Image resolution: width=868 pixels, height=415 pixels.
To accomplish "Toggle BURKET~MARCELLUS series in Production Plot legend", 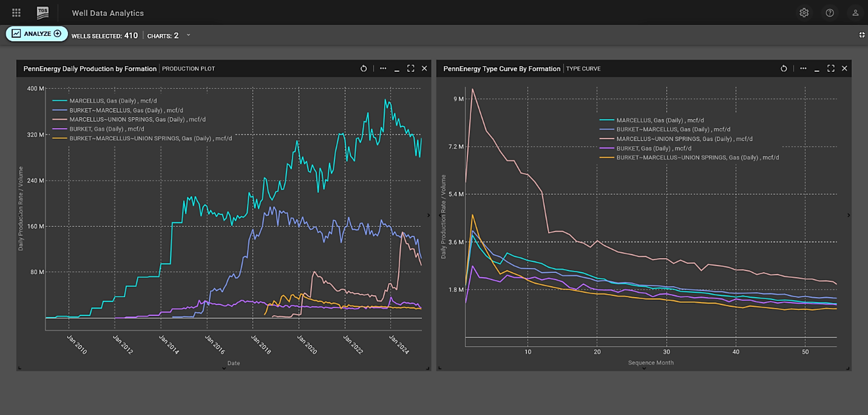I will pyautogui.click(x=126, y=110).
